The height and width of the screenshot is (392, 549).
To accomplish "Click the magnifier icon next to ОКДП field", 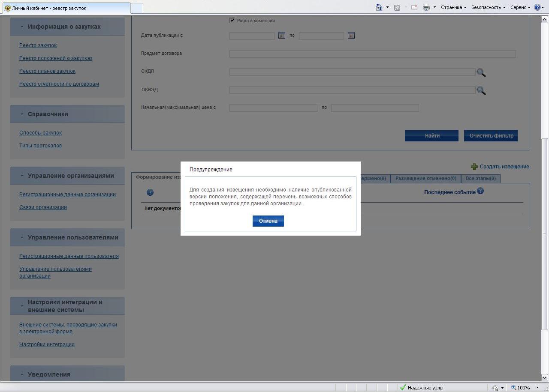I will point(481,72).
